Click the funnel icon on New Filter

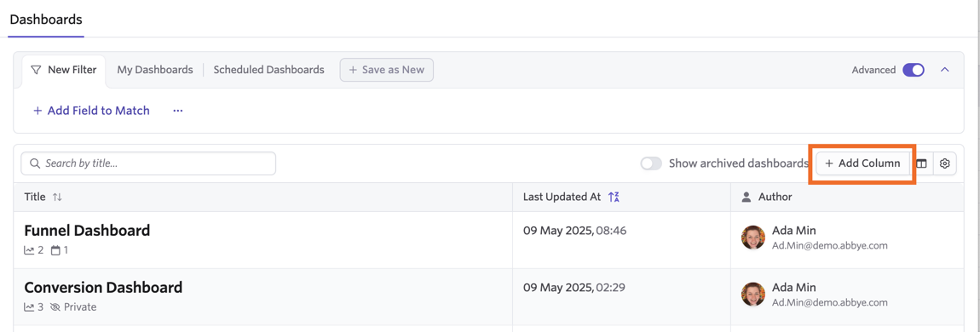37,70
